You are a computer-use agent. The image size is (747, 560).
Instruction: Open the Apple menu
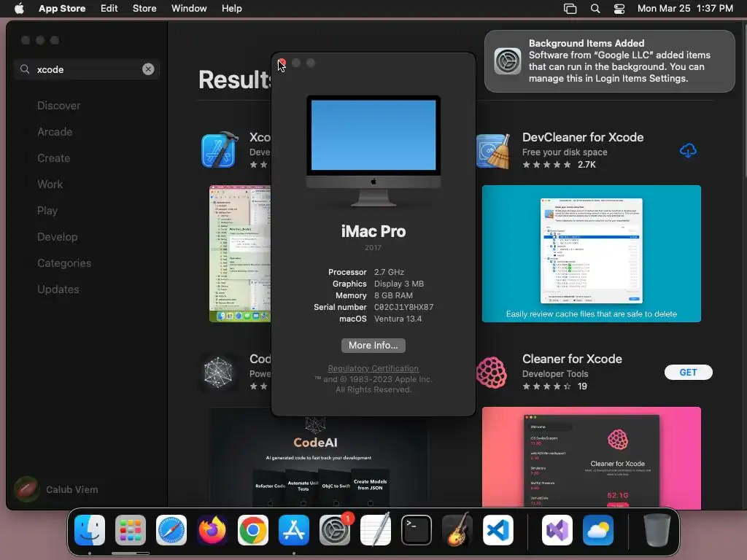point(19,8)
